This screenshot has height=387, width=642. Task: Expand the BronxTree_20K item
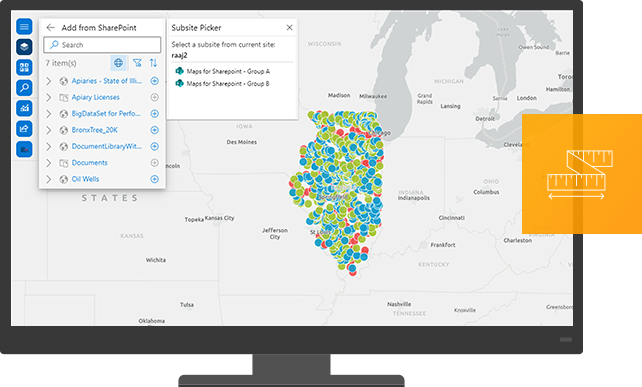click(x=49, y=130)
